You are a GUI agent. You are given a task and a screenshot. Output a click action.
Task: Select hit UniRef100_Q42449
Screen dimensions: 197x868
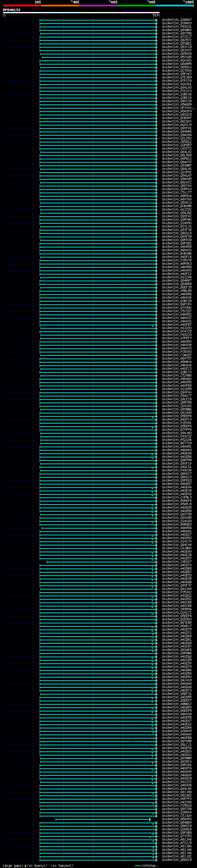[x=177, y=413]
